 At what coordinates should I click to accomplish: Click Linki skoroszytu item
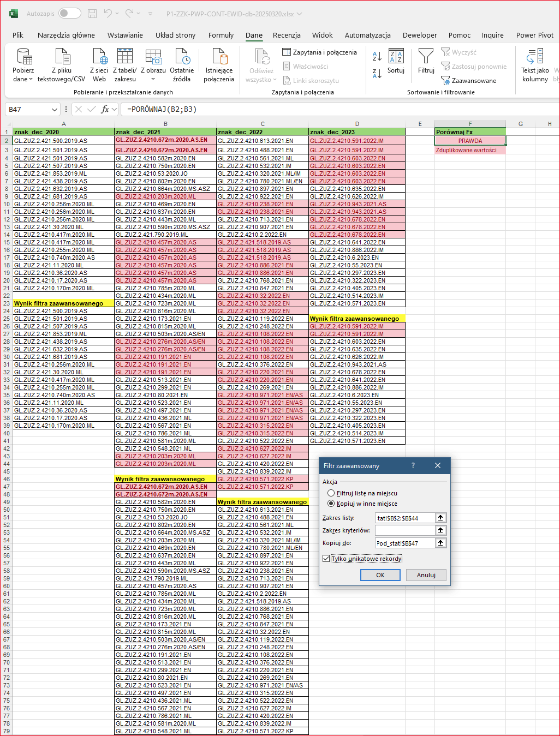311,81
